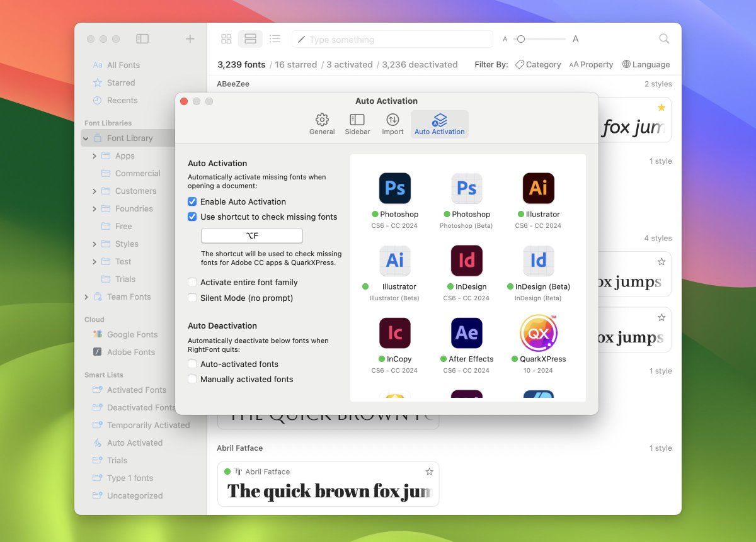Select the After Effects plugin icon
Viewport: 756px width, 542px height.
[467, 333]
